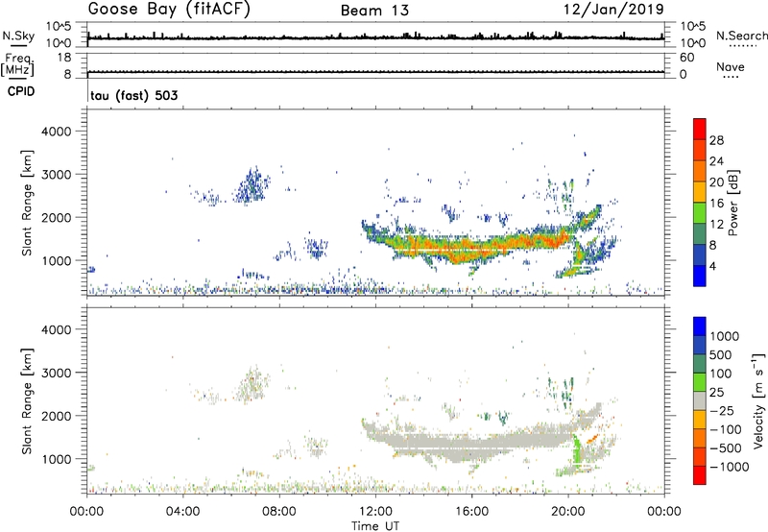Click the '4000' tick label on power panel
Screen dimensions: 768x532
[56, 132]
